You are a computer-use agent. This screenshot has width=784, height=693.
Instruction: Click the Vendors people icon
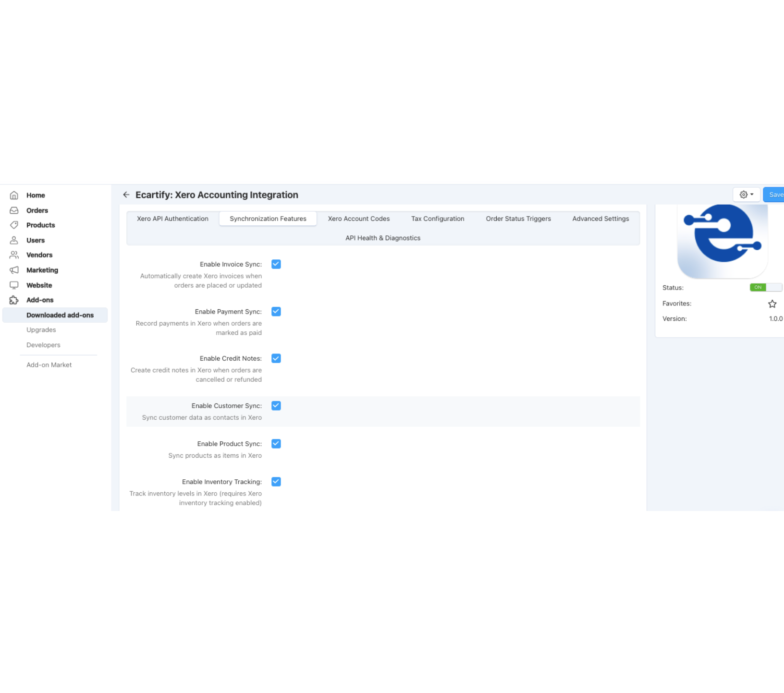(x=14, y=255)
